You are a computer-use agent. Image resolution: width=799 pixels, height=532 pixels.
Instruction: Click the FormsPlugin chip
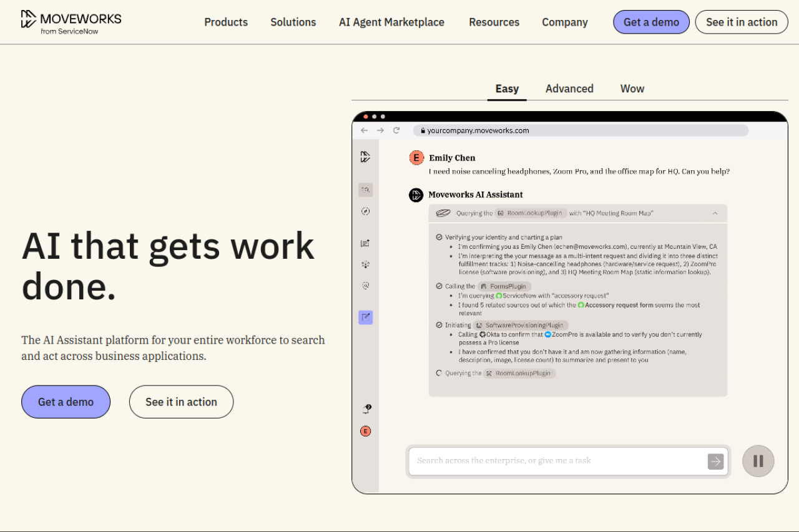pos(504,286)
